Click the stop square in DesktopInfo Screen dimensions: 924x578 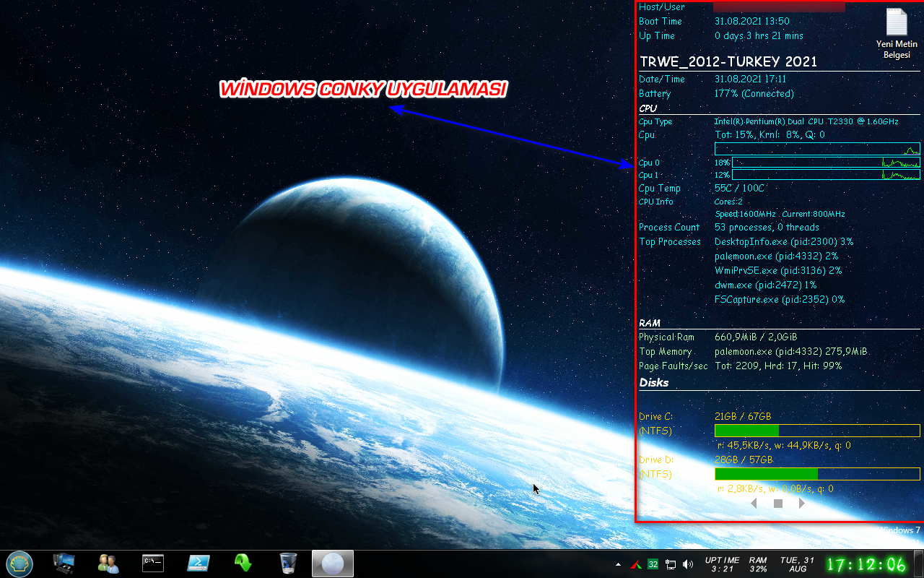[x=778, y=504]
